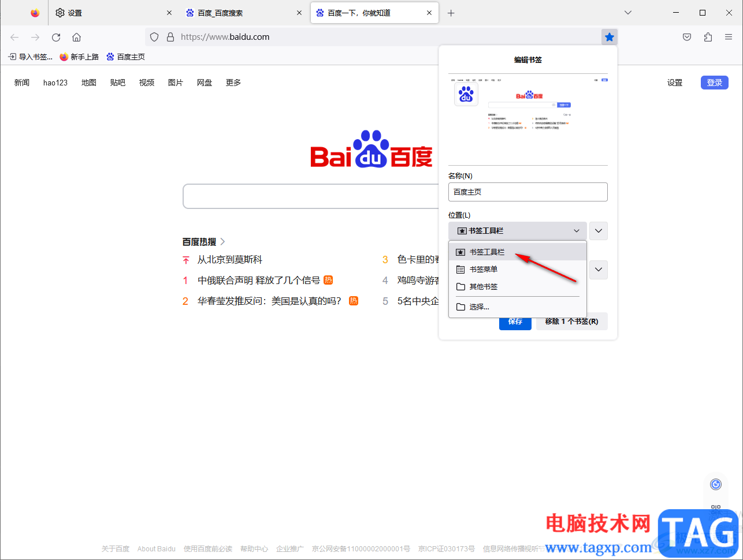Open hot search 华春莹发推反问
This screenshot has height=560, width=743.
click(x=269, y=301)
